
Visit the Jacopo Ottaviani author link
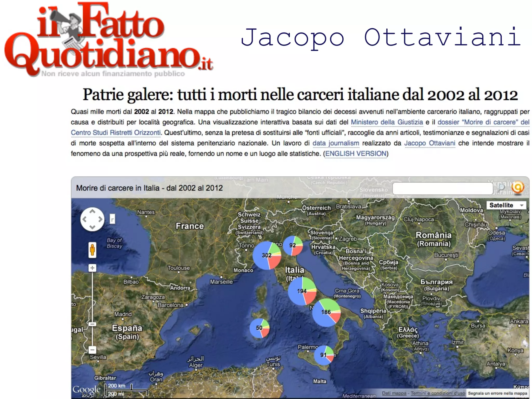click(430, 143)
